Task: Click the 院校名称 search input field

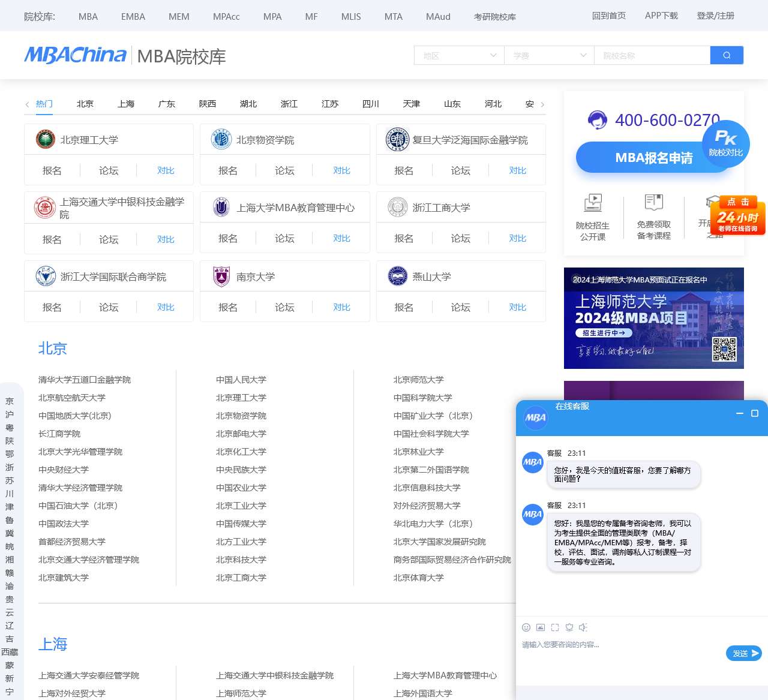Action: coord(652,55)
